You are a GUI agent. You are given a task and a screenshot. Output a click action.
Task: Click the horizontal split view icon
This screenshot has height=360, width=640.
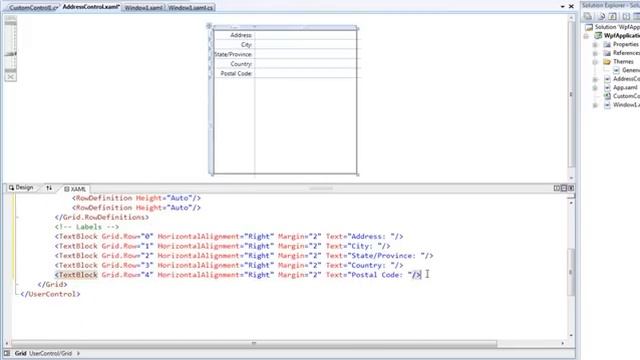tap(564, 188)
